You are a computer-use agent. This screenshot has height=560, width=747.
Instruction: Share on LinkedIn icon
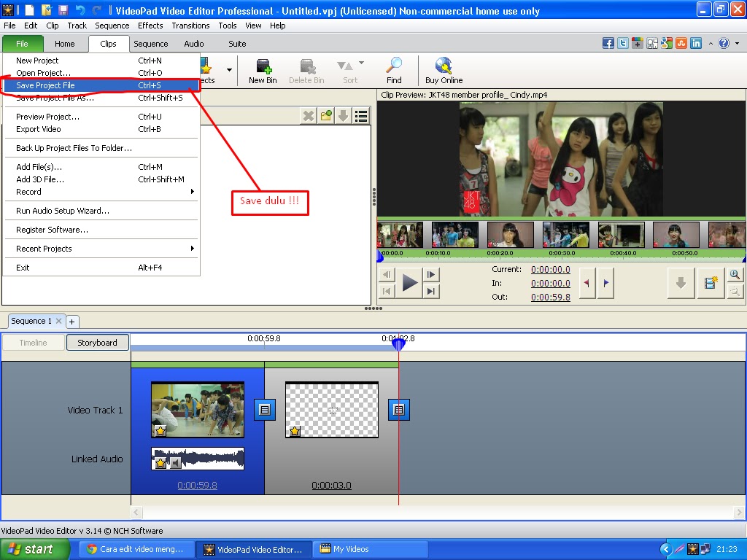(x=696, y=43)
